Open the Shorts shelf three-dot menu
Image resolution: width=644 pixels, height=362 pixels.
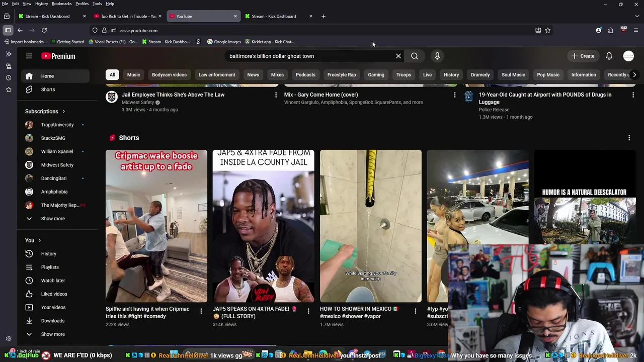[x=629, y=138]
